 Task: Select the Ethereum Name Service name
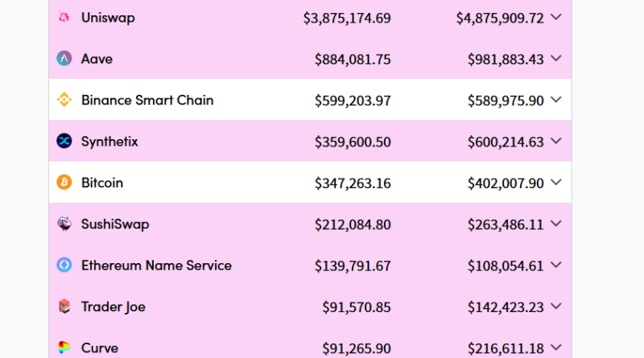tap(156, 265)
